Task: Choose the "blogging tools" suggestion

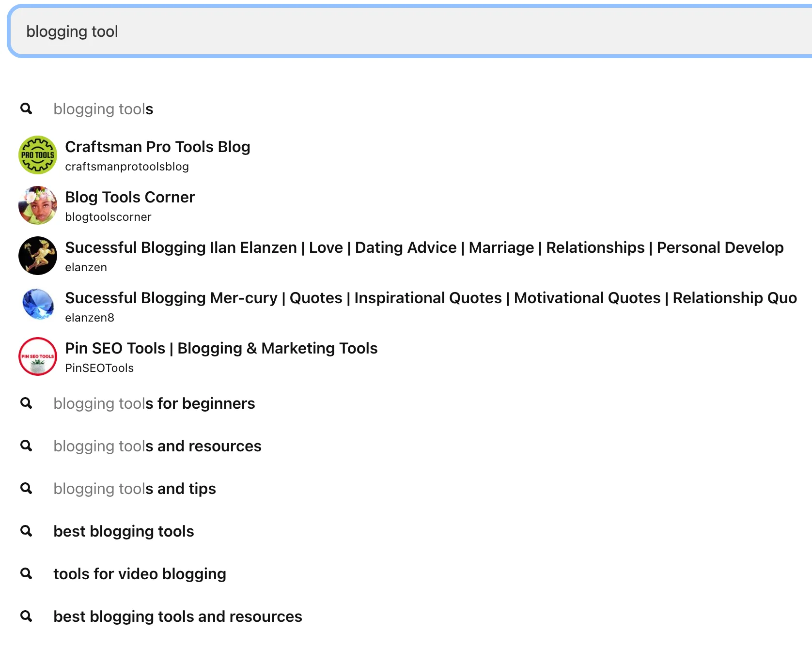Action: (x=103, y=109)
